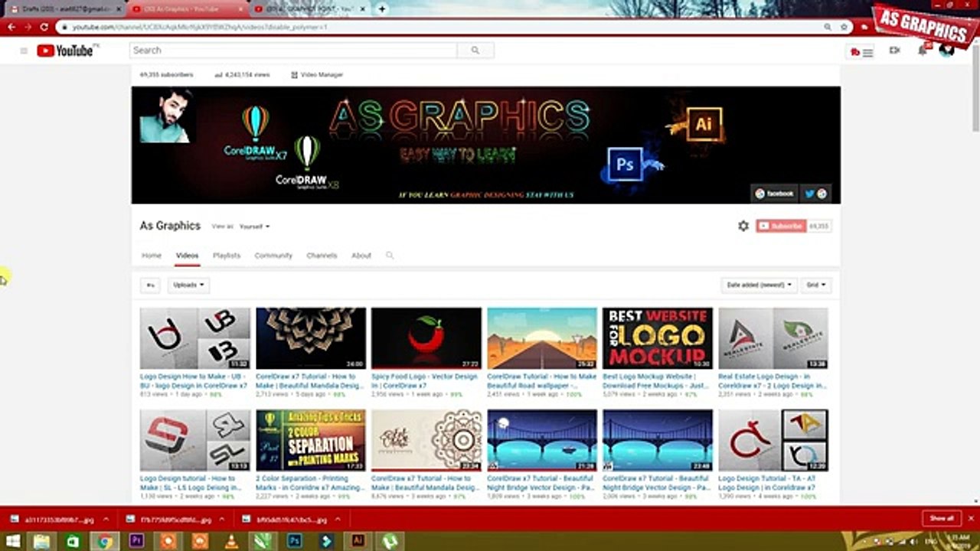Open the UB logo design video thumbnail
The image size is (980, 551).
[x=195, y=338]
